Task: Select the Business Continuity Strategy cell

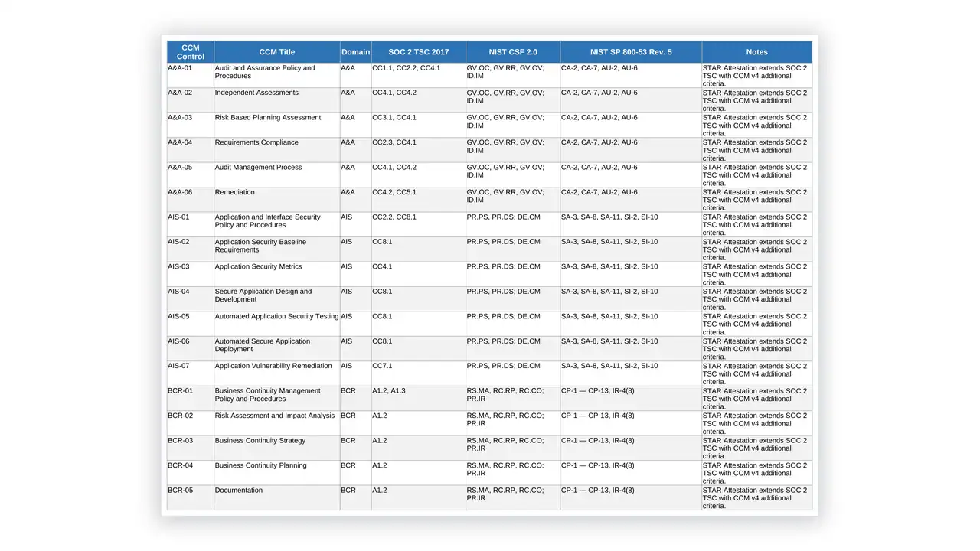Action: 277,448
